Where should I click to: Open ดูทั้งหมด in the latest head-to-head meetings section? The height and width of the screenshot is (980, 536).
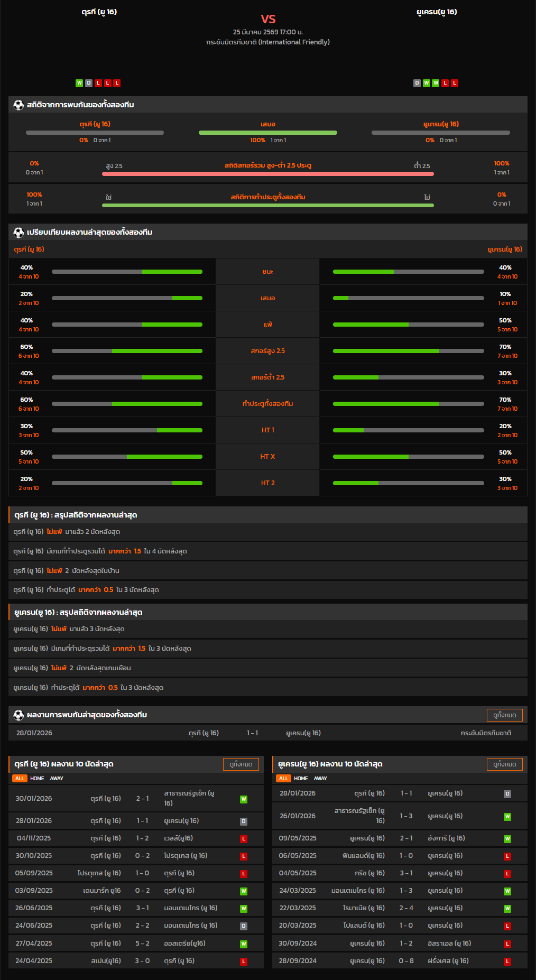pos(504,715)
